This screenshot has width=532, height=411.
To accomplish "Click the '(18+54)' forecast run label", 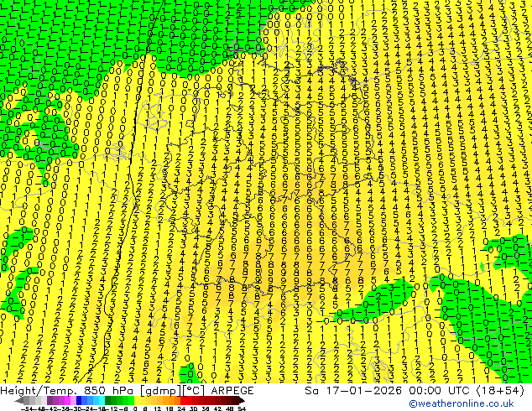I will click(x=501, y=391).
